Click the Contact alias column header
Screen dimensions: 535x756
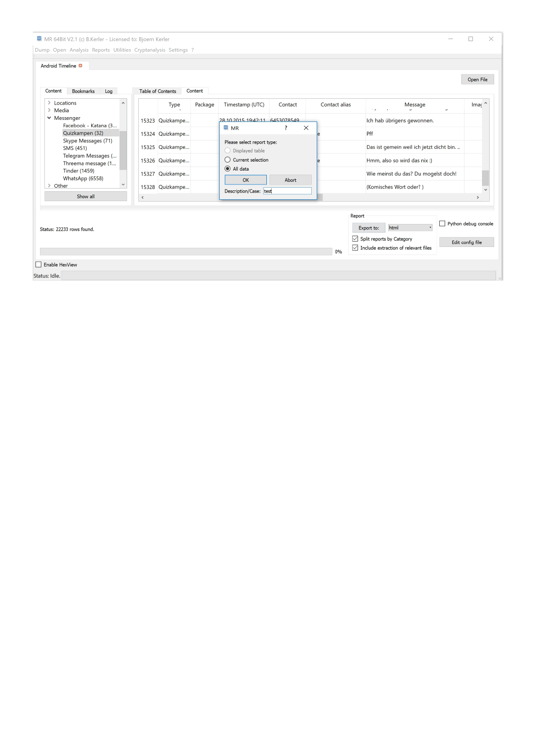(x=336, y=105)
